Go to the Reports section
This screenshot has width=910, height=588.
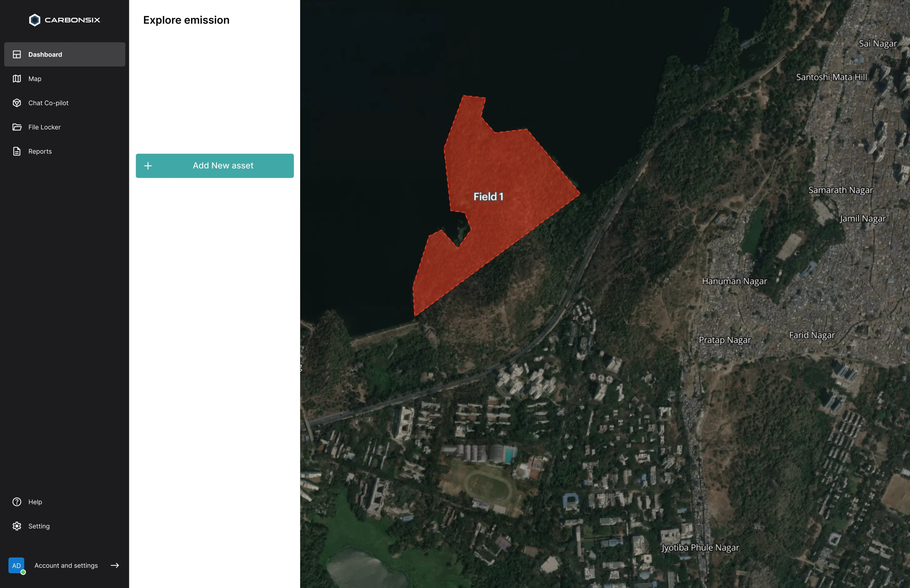point(40,152)
